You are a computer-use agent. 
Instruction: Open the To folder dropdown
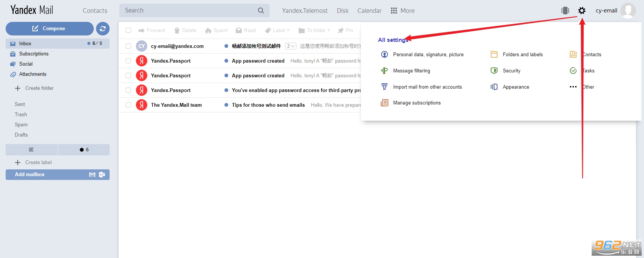(314, 30)
